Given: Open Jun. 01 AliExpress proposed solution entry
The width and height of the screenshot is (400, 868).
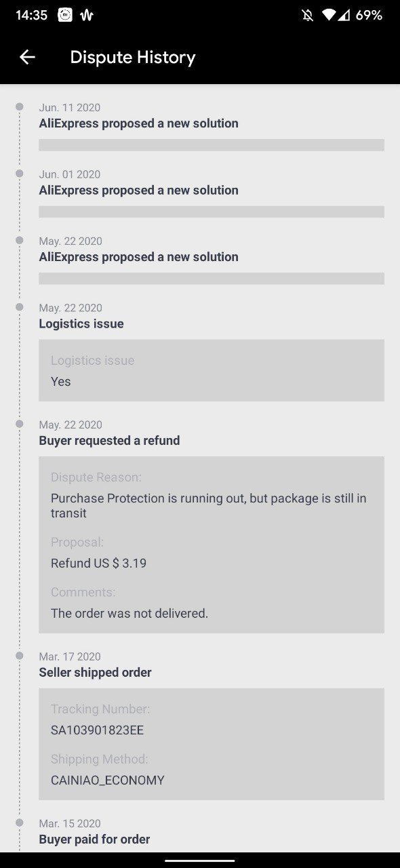Looking at the screenshot, I should tap(138, 191).
